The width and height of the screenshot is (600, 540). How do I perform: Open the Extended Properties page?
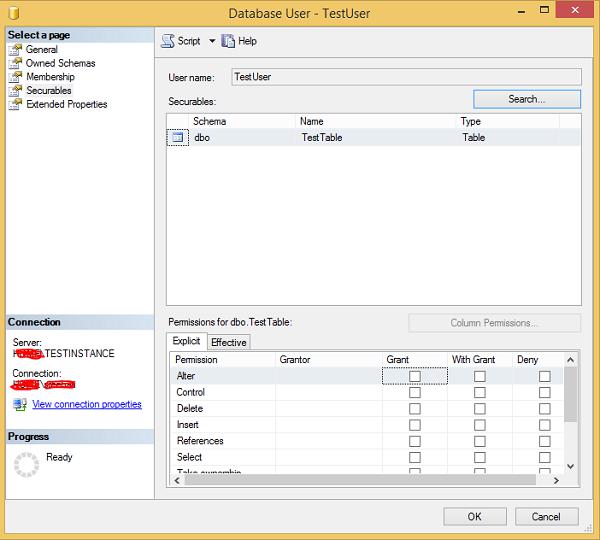(x=67, y=104)
